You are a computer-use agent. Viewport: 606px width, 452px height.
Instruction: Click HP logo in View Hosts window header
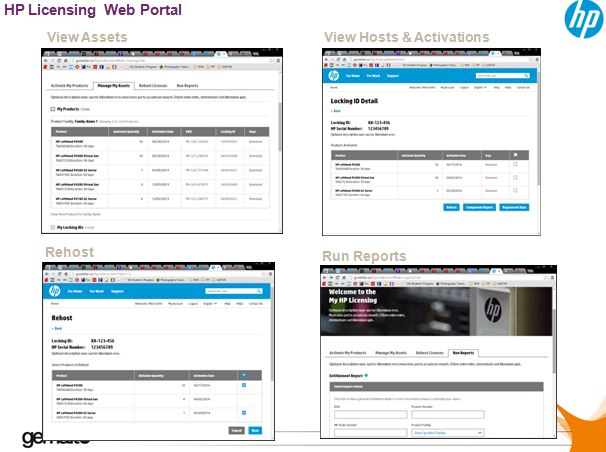pos(334,76)
